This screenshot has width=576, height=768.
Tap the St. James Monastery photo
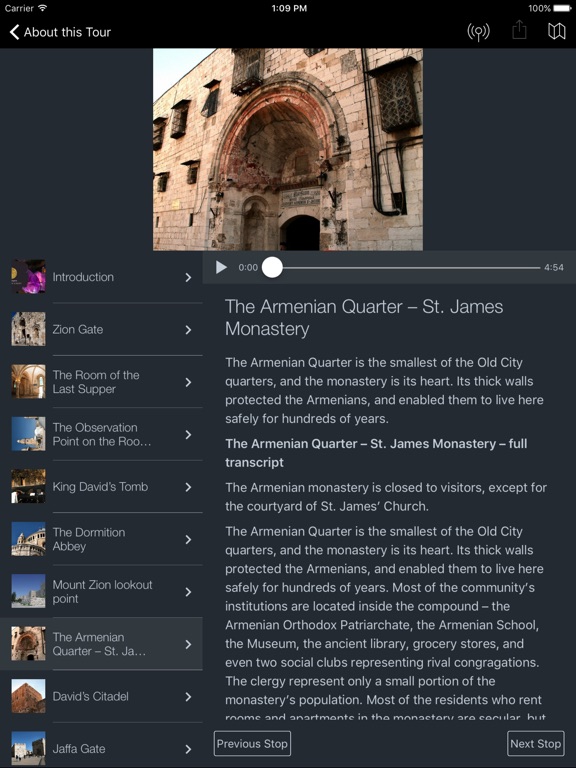tap(288, 149)
